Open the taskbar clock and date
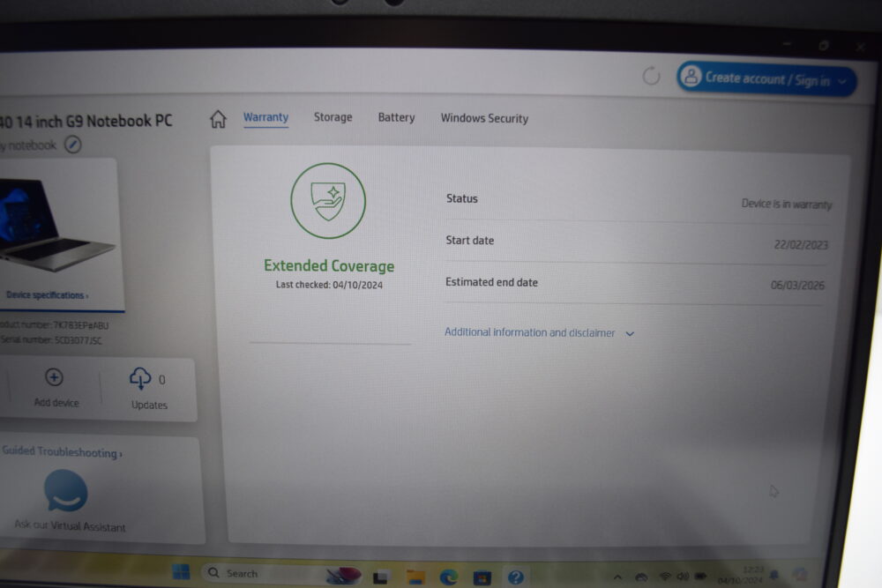 coord(740,575)
